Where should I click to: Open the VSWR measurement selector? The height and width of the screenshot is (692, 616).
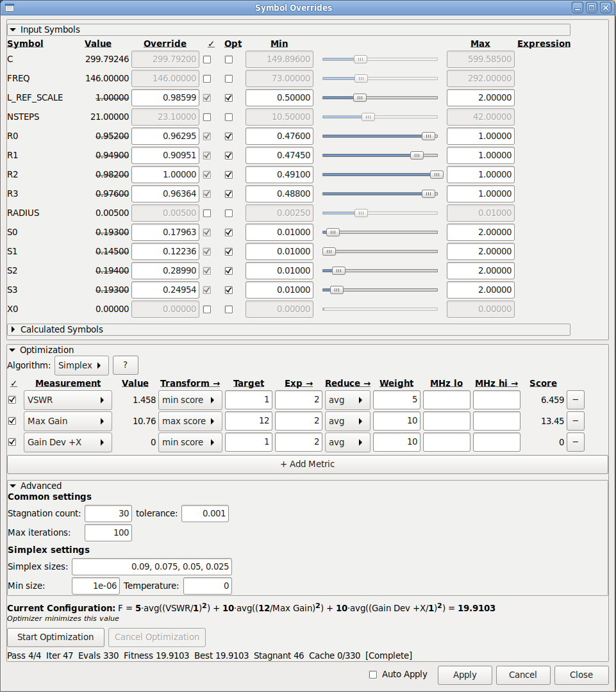click(67, 399)
